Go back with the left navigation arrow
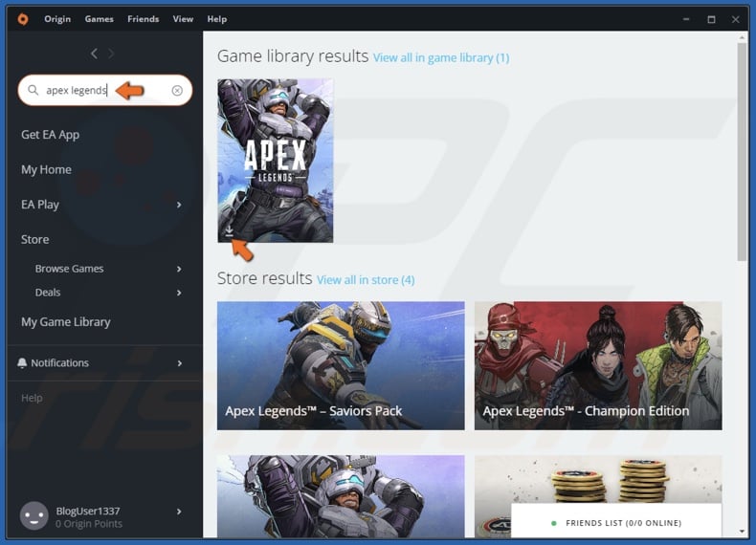 click(x=94, y=54)
